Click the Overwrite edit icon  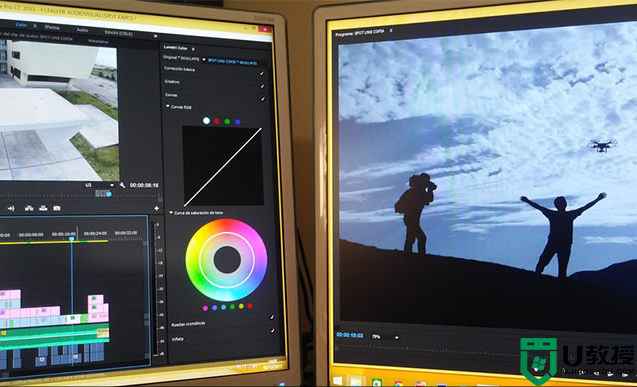coord(43,208)
